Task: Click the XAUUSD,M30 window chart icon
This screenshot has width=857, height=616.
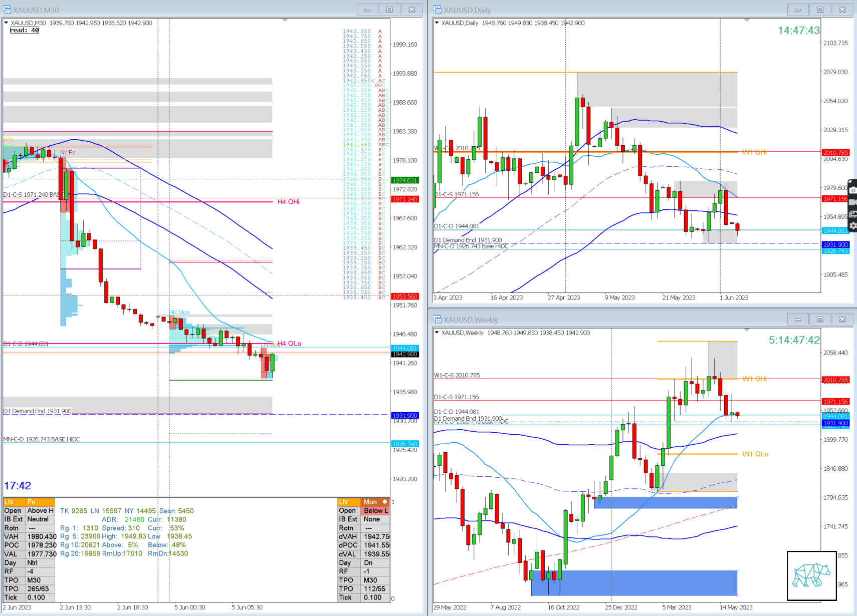Action: (7, 10)
